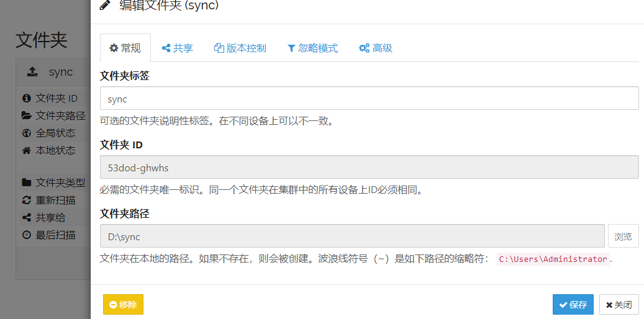Image resolution: width=644 pixels, height=319 pixels.
Task: Click the info icon next to 文件夹 ID
Action: tap(26, 98)
